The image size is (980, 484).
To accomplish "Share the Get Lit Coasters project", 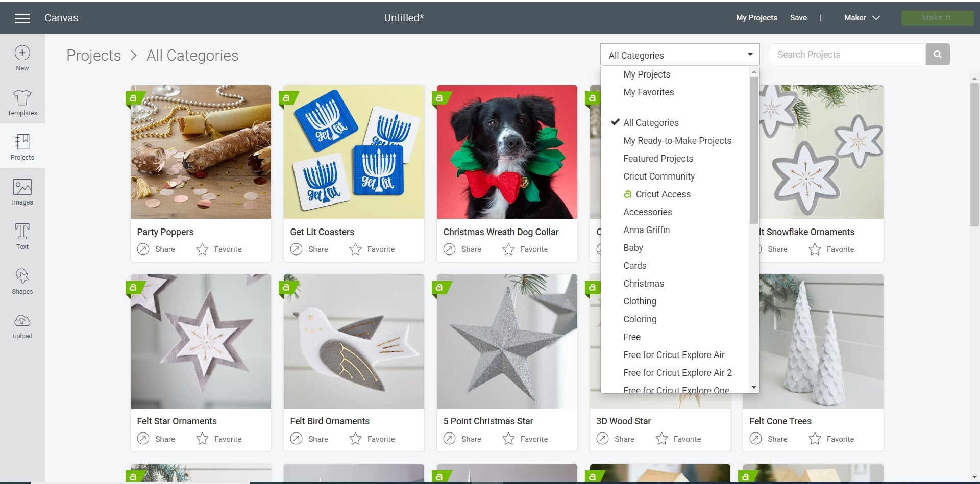I will click(x=309, y=249).
